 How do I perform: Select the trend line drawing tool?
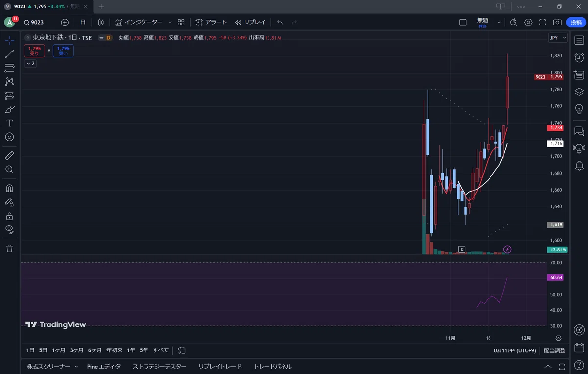9,54
